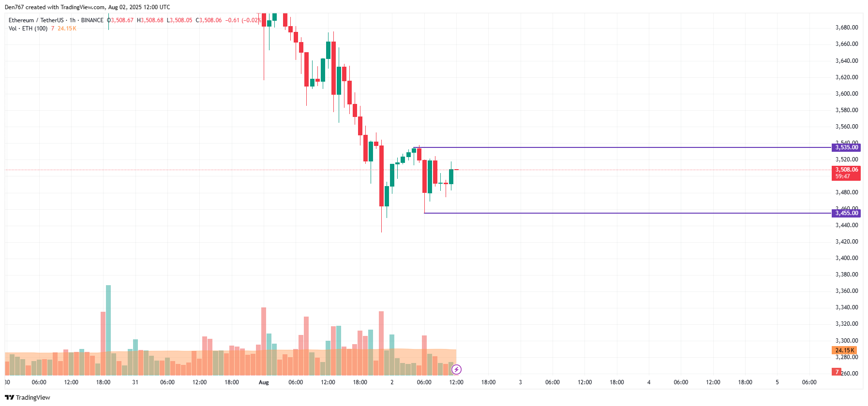868x406 pixels.
Task: Click the red 3,508.06 current price label
Action: 846,173
